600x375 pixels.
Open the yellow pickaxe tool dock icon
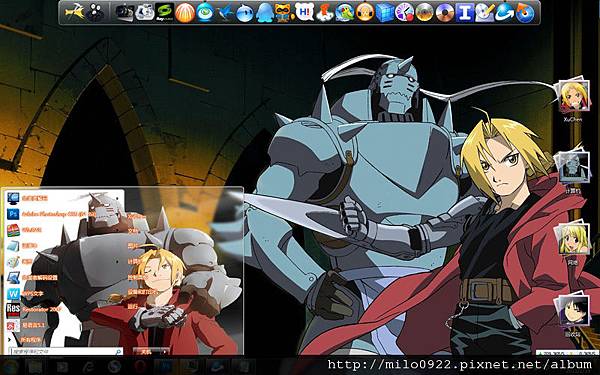[x=75, y=13]
